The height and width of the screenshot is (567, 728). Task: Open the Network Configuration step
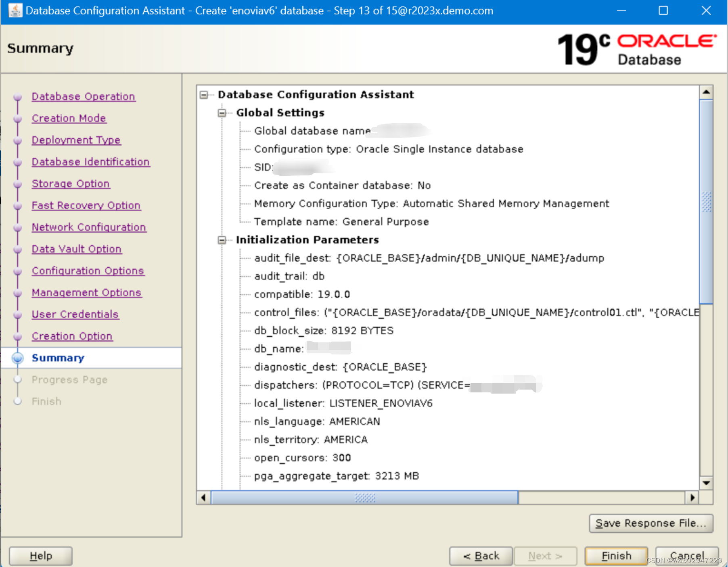89,227
